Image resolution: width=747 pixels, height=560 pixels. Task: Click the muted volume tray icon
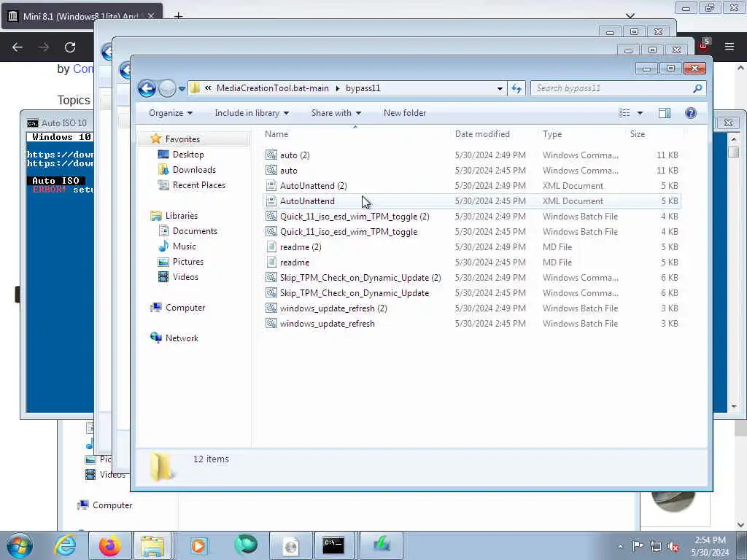coord(673,547)
